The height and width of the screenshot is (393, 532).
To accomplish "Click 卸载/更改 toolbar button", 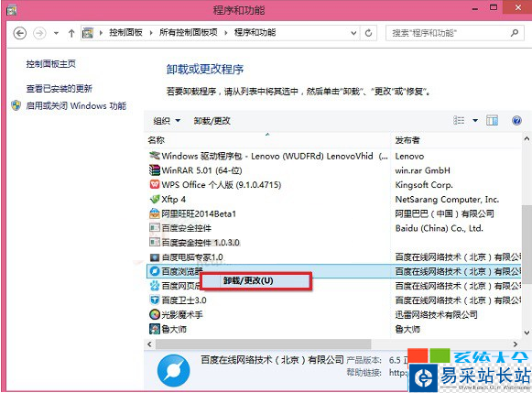I will click(212, 121).
